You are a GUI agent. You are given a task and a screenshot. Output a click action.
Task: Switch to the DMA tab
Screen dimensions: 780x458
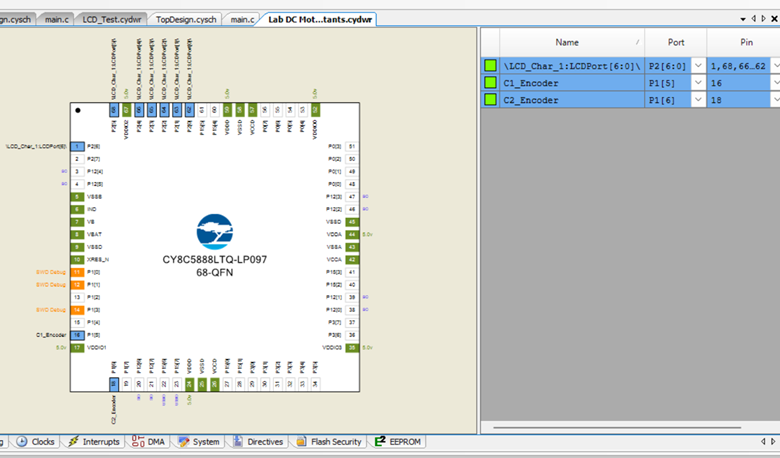click(148, 442)
